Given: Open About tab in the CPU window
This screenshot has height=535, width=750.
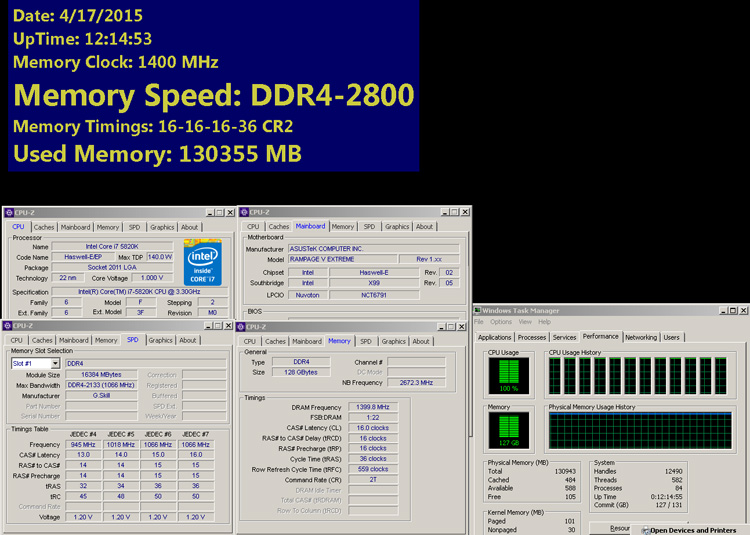Looking at the screenshot, I should 189,227.
